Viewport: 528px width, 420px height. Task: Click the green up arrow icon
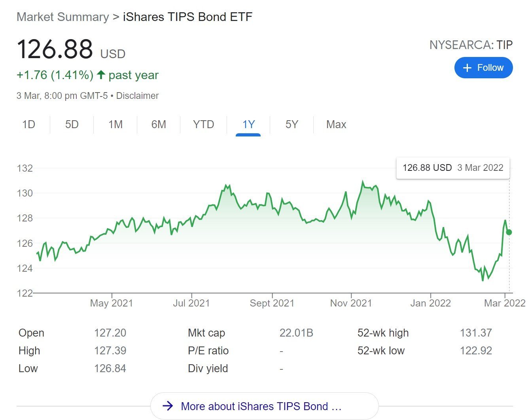click(x=101, y=75)
